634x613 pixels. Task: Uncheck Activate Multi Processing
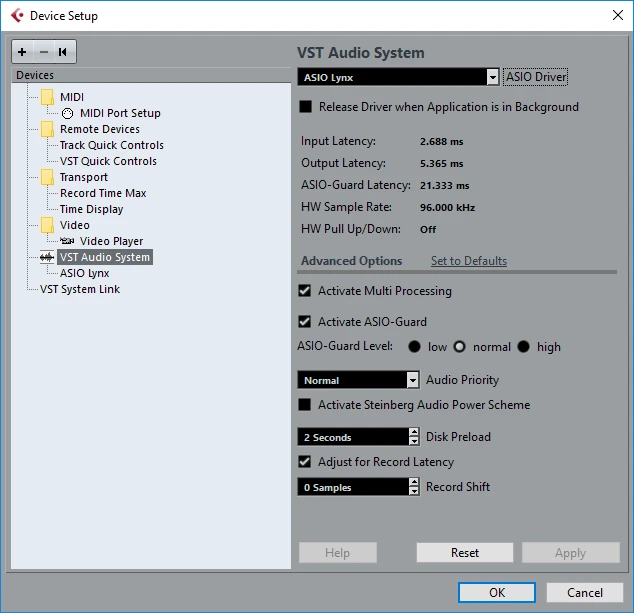point(304,291)
